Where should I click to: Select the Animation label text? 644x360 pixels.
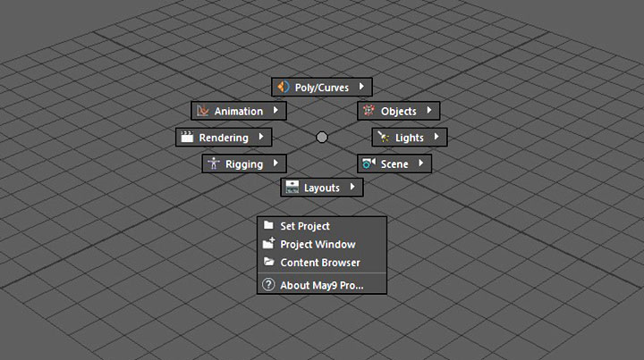click(239, 112)
